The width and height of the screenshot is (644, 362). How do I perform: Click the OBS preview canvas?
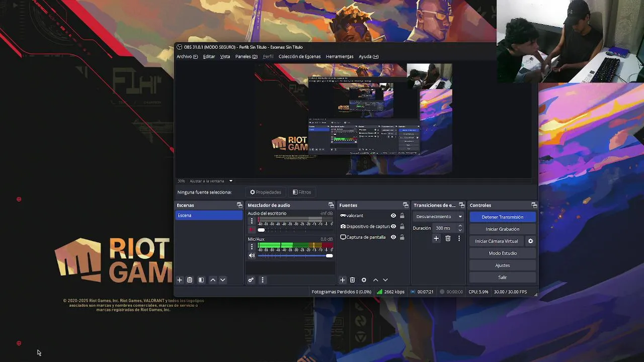click(x=353, y=119)
